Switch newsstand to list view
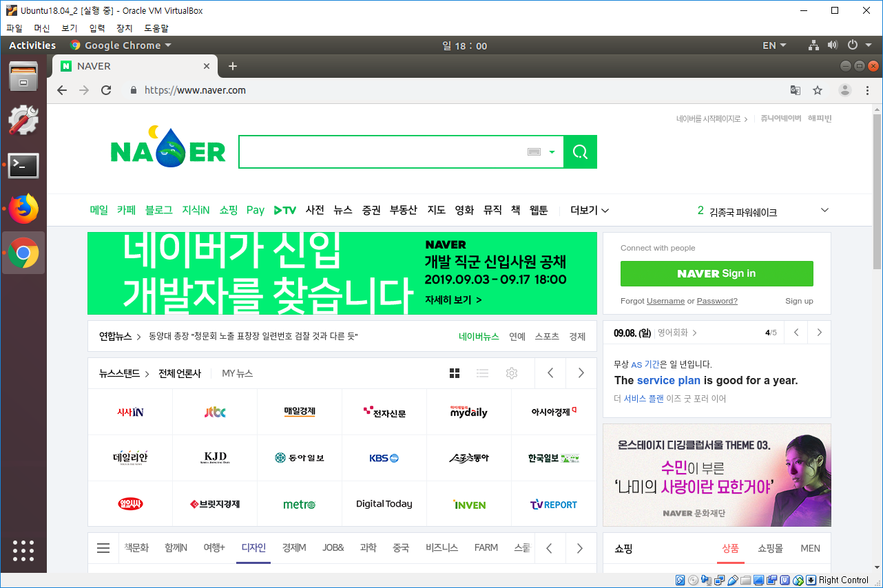 pyautogui.click(x=482, y=373)
